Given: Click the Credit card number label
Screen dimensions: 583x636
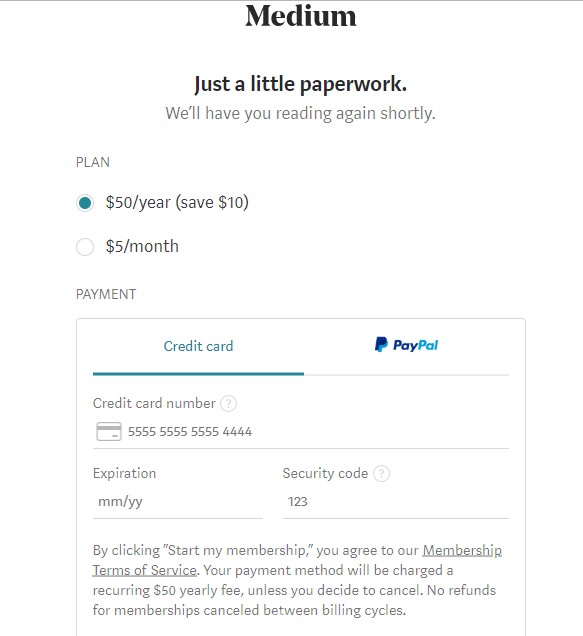Looking at the screenshot, I should pos(154,403).
